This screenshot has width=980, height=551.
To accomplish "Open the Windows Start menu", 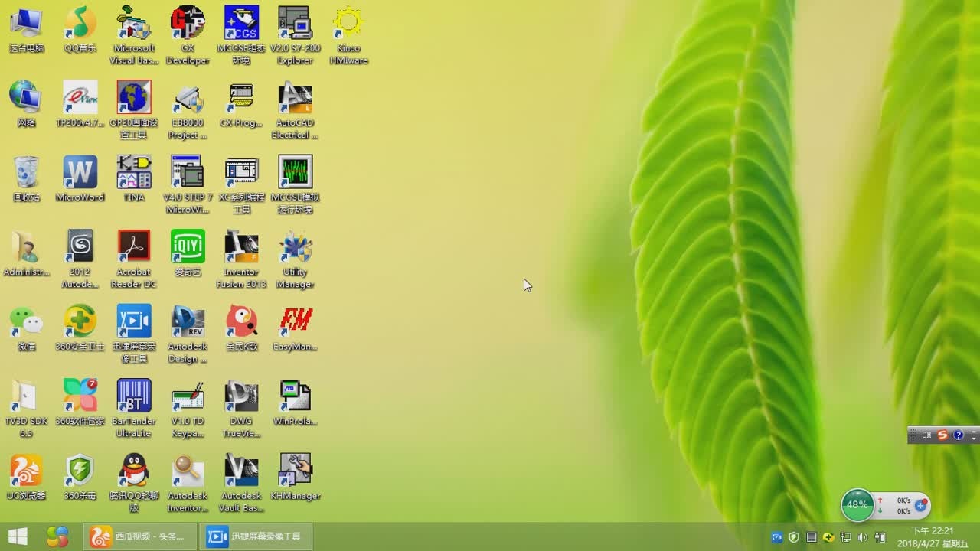I will [x=18, y=536].
